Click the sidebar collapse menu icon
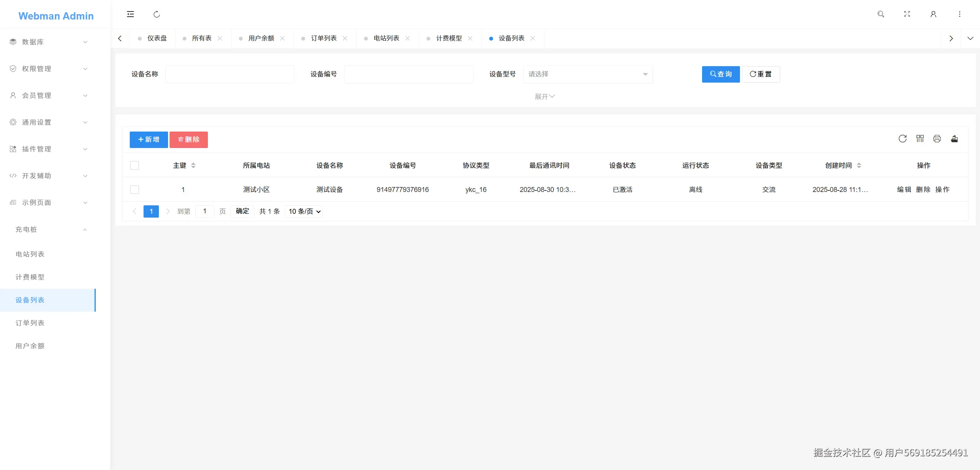Viewport: 980px width, 470px height. tap(130, 14)
